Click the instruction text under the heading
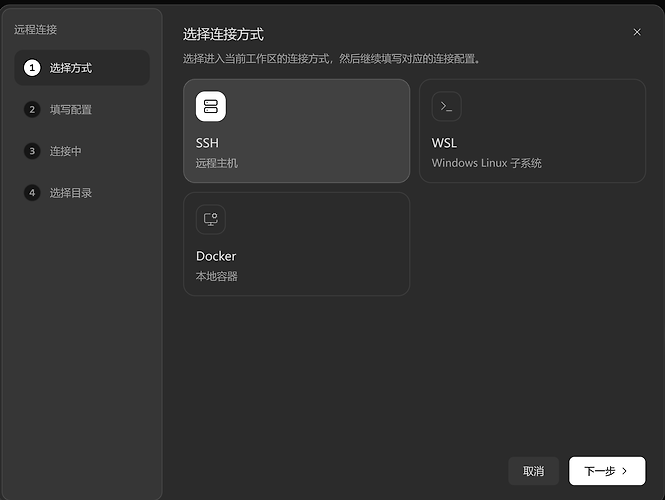This screenshot has width=665, height=500. 331,59
